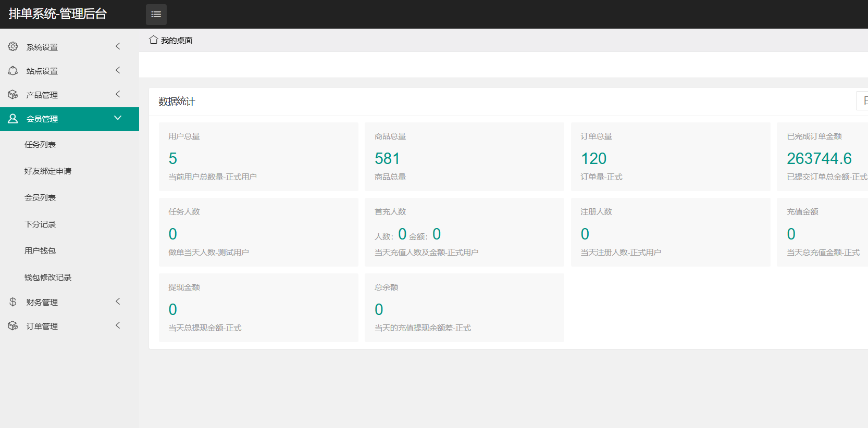Go to 下分记录 page
Image resolution: width=868 pixels, height=428 pixels.
pyautogui.click(x=40, y=224)
